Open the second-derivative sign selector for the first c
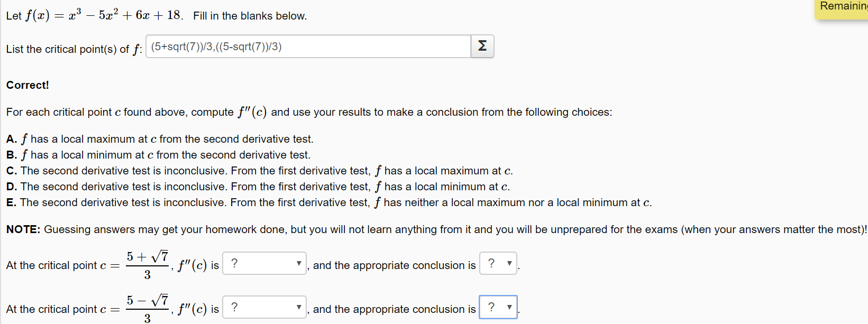The width and height of the screenshot is (868, 324). 264,263
